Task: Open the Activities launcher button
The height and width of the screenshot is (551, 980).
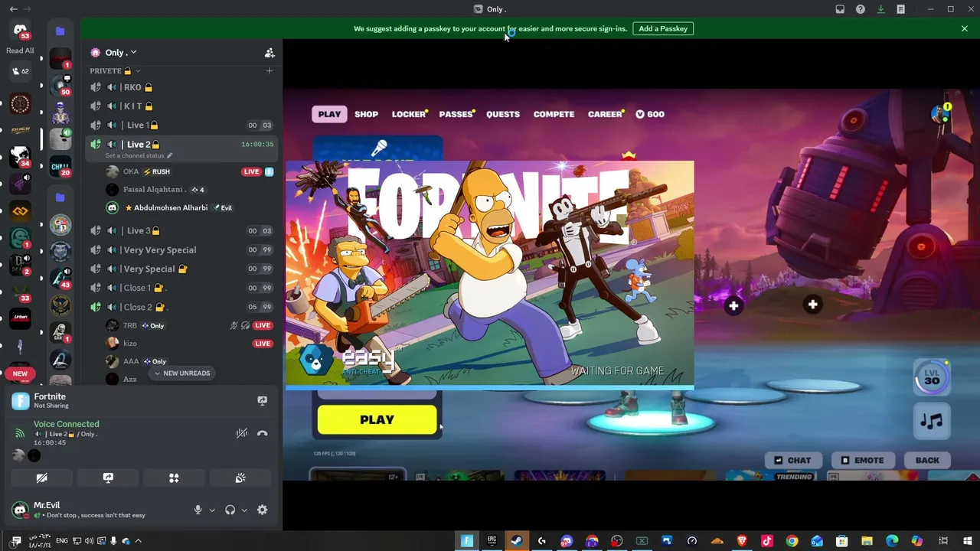Action: click(174, 478)
